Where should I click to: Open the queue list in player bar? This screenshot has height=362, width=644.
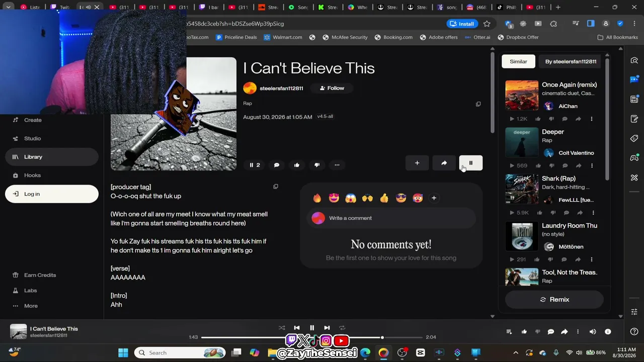tap(509, 332)
